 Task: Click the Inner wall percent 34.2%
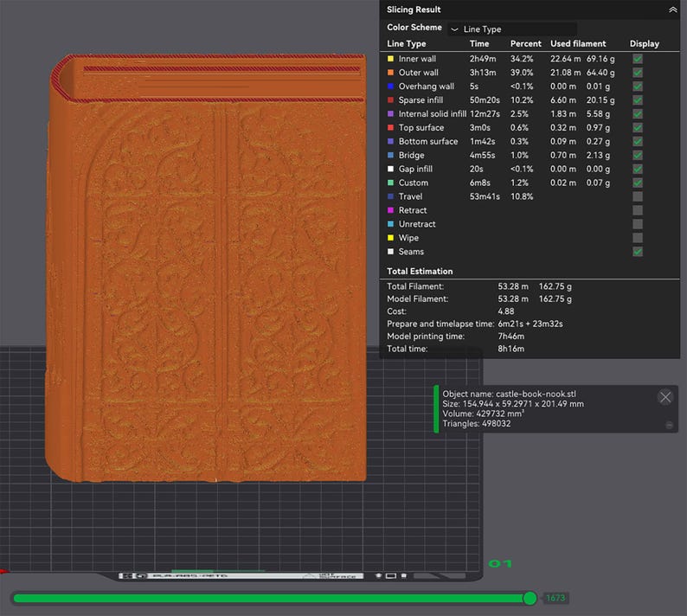coord(522,59)
